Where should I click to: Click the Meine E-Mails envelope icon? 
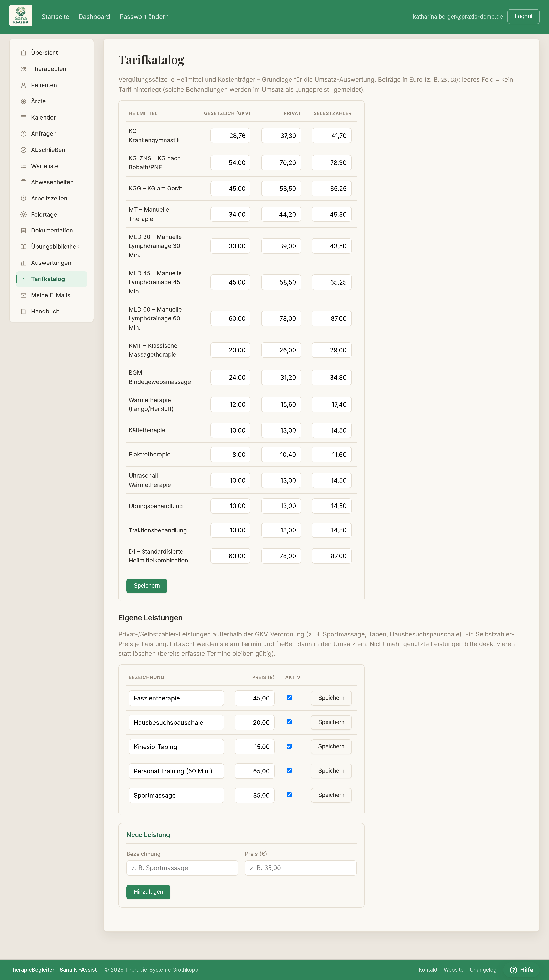point(24,295)
